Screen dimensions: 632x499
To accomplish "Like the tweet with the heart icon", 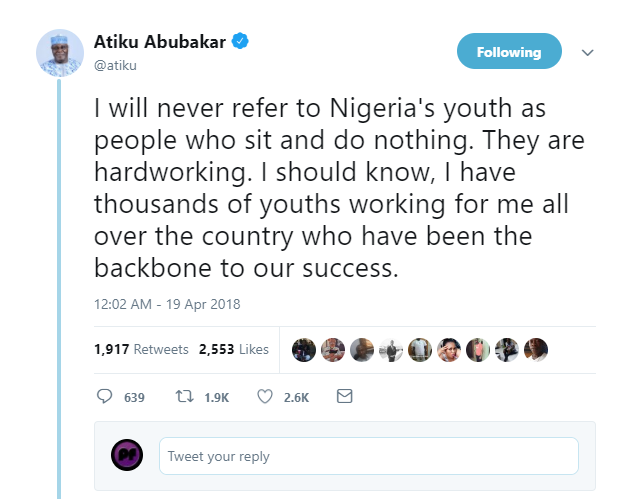I will click(x=265, y=397).
